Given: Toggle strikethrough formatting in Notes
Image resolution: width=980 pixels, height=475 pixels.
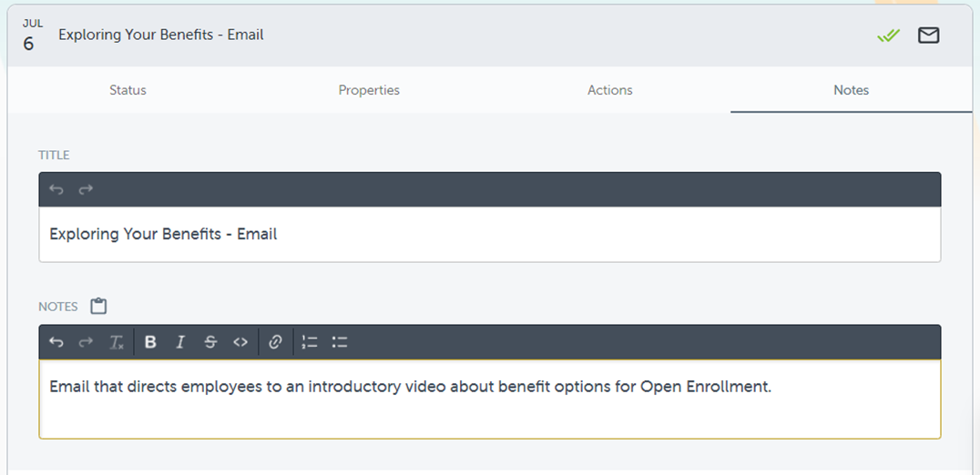Looking at the screenshot, I should pyautogui.click(x=210, y=342).
